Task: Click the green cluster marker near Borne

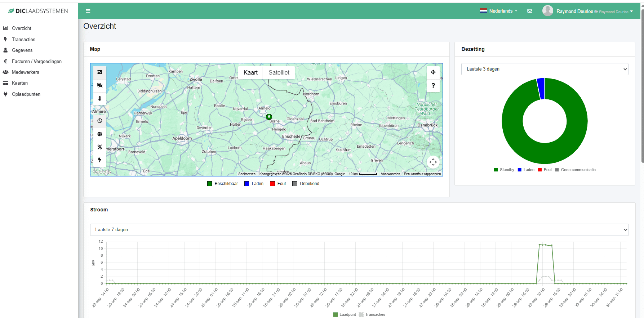Action: [x=269, y=117]
